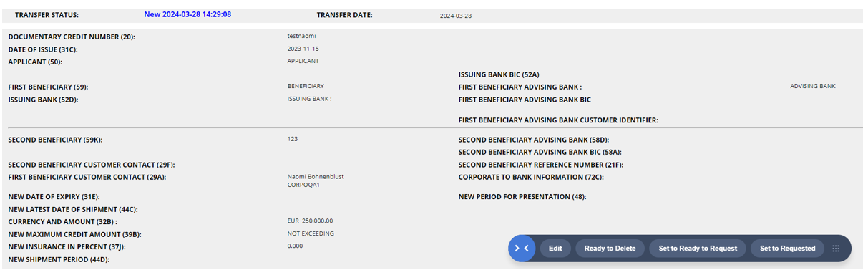868x270 pixels.
Task: Click the CORPOQA1 contact text
Action: (303, 185)
